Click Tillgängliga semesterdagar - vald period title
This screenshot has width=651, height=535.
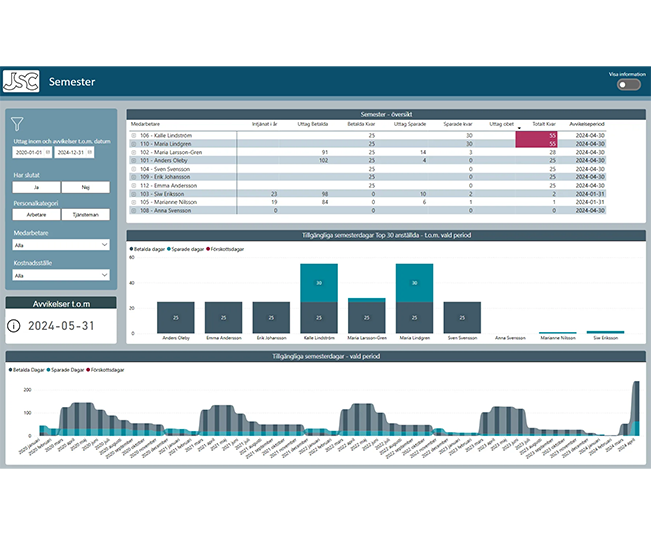click(x=326, y=356)
